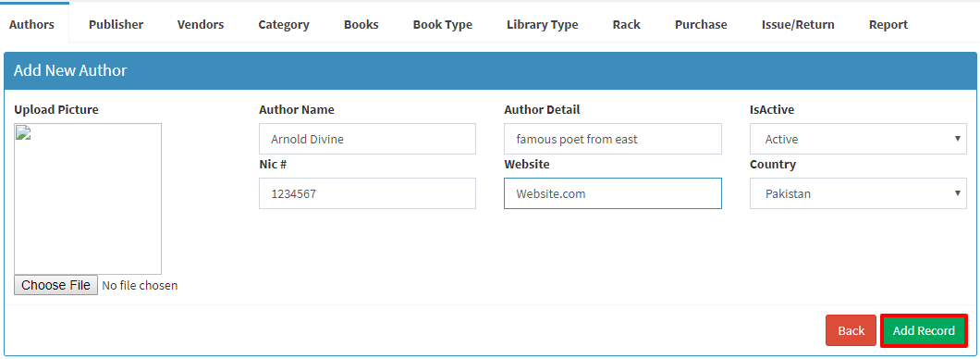The image size is (980, 359).
Task: Go to the Category tab
Action: 284,24
